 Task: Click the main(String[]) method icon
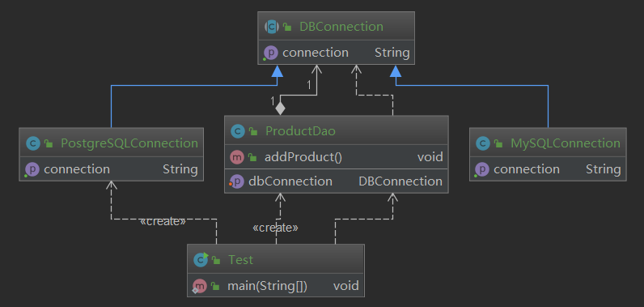[x=200, y=286]
